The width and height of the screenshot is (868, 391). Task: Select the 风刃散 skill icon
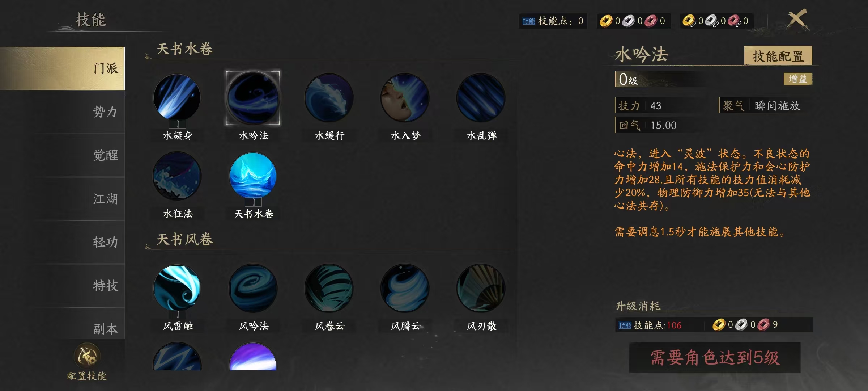click(481, 288)
